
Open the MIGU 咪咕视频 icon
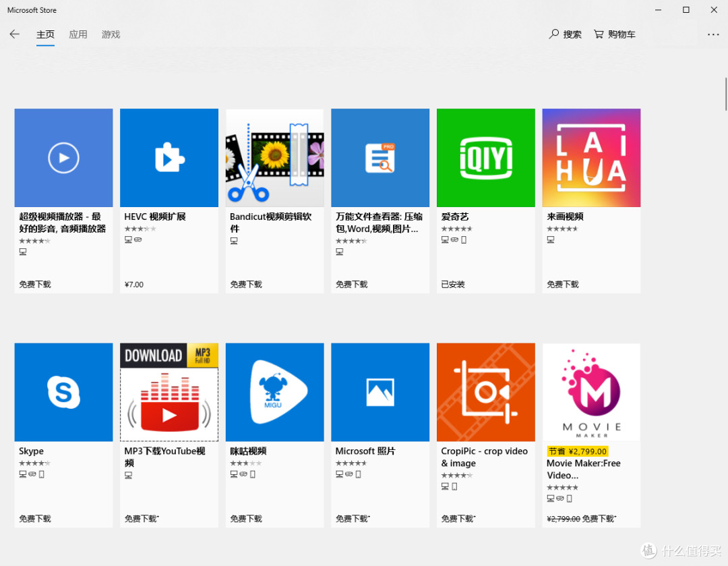tap(275, 392)
